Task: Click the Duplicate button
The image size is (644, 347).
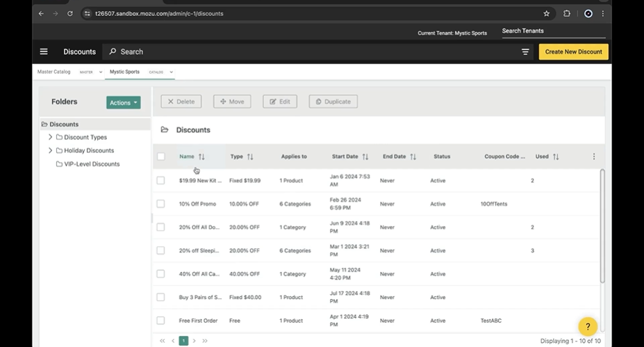Action: coord(333,102)
